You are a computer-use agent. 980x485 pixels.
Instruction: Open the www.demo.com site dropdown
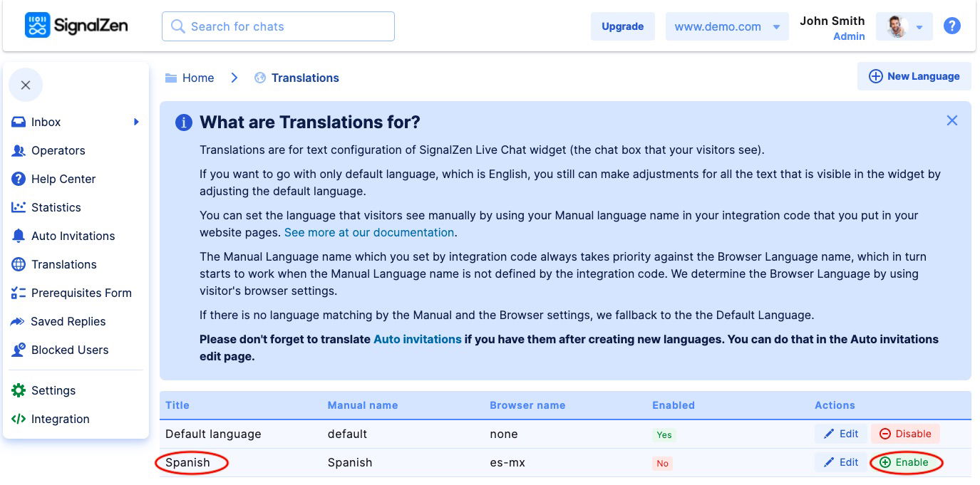(x=727, y=26)
